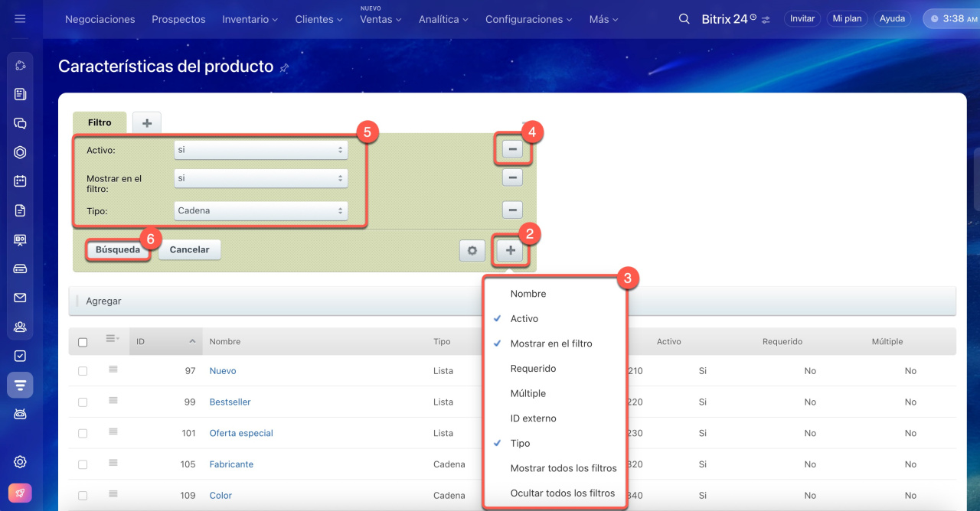Expand the Tipo dropdown showing Cadena

[260, 210]
